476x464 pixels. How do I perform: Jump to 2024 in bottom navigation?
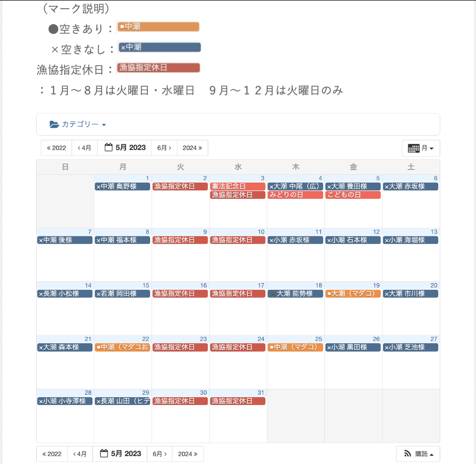point(188,454)
